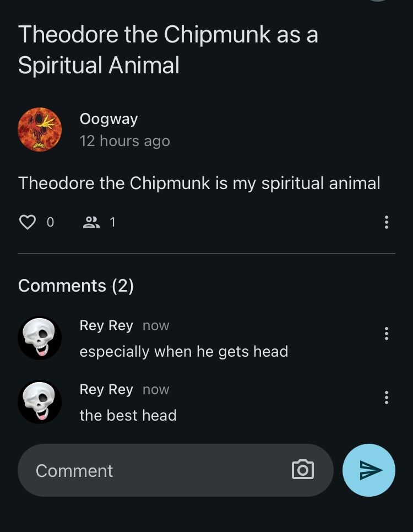
Task: Tap the "Comments (2)" heading
Action: pos(76,286)
